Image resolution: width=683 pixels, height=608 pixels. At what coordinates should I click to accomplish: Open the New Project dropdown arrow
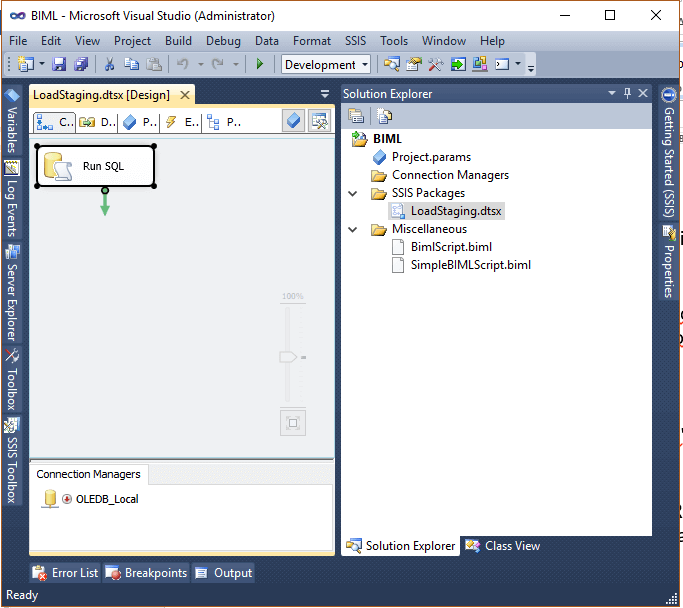pyautogui.click(x=42, y=64)
